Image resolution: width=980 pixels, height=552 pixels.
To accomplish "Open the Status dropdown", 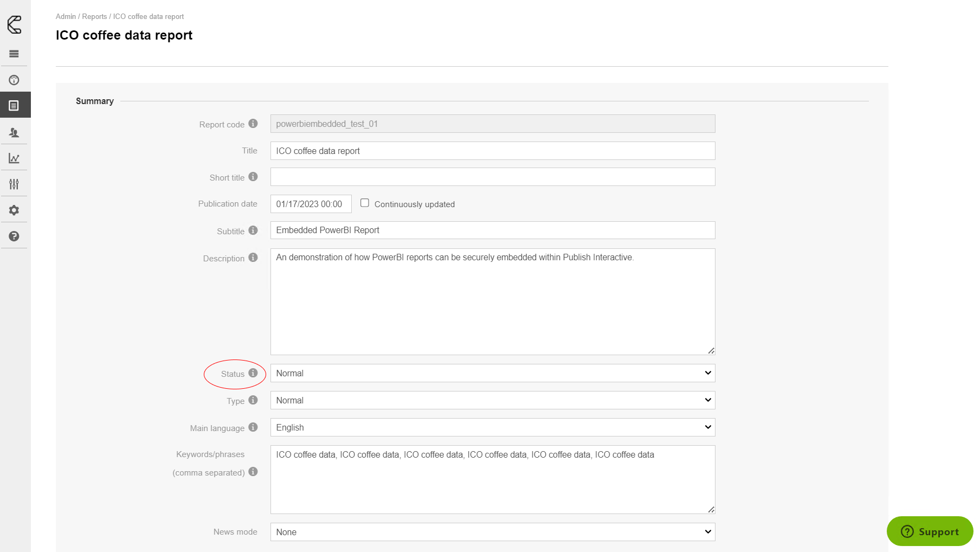I will click(492, 373).
